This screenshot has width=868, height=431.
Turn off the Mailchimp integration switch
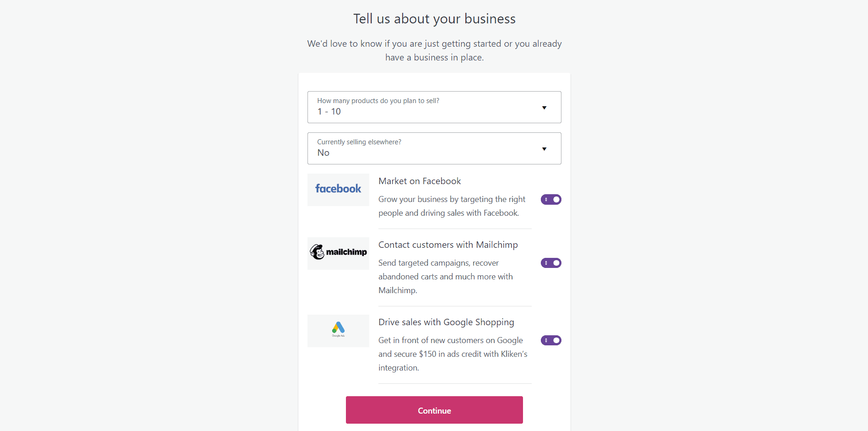tap(551, 263)
